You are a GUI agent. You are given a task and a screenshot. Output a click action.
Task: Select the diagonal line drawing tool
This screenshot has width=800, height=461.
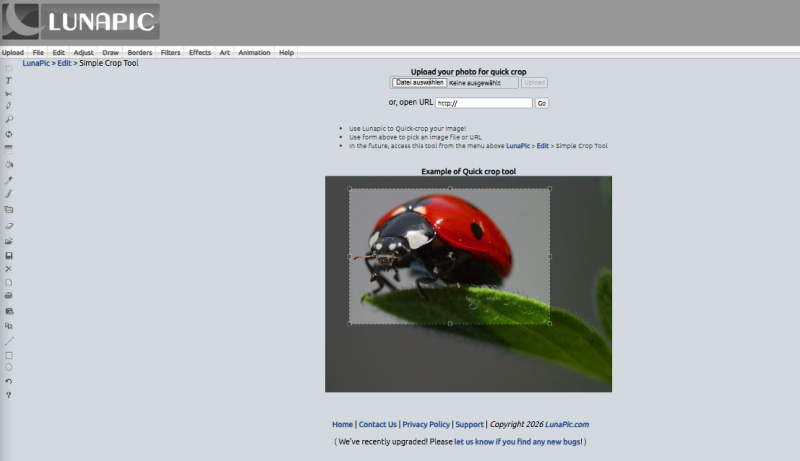(x=9, y=341)
